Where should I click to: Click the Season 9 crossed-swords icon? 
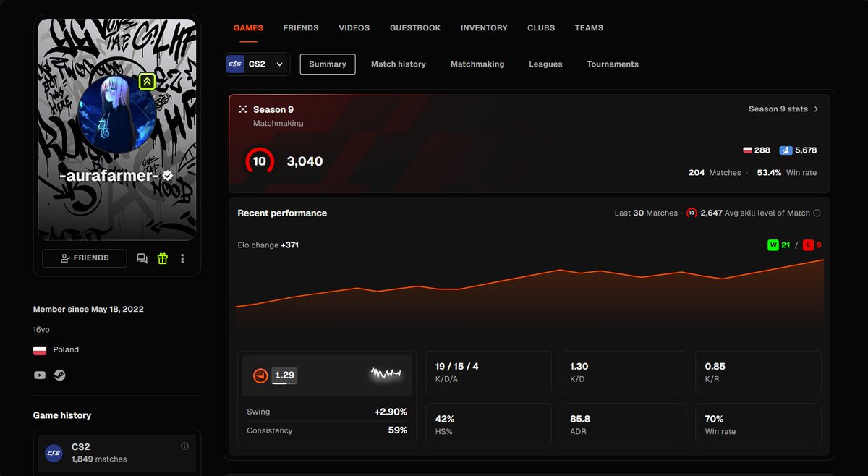(x=243, y=109)
